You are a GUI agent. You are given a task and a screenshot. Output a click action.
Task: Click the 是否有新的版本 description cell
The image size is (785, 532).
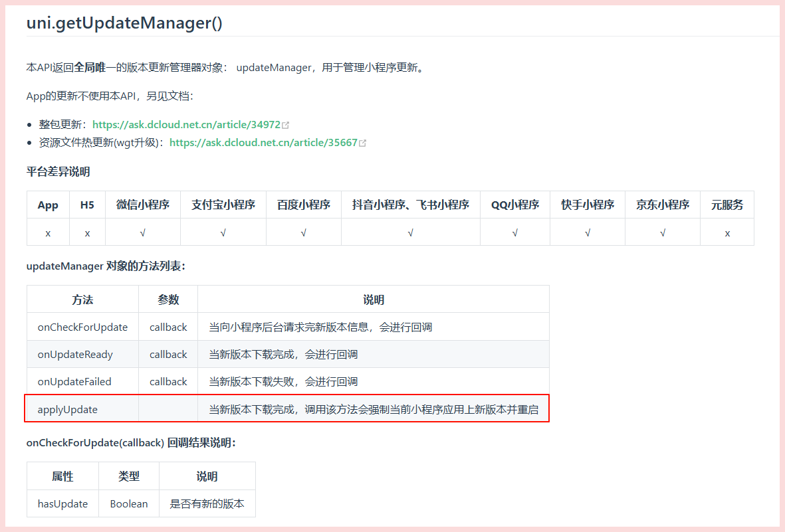[207, 503]
